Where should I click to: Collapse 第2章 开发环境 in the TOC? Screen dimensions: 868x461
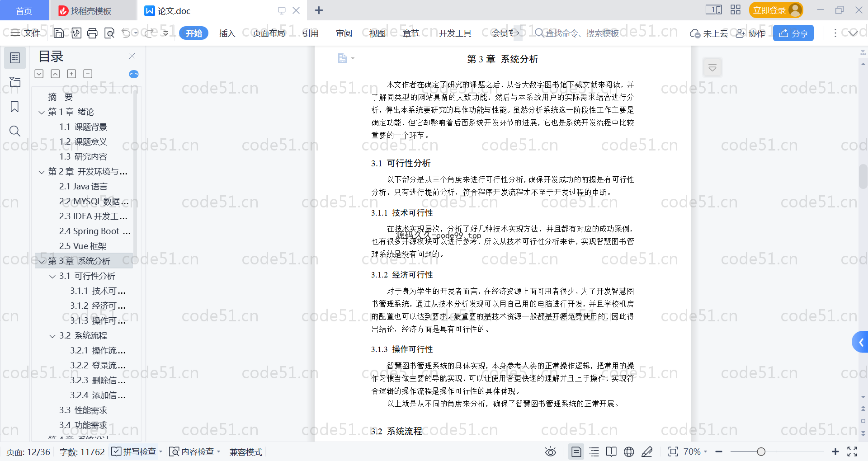pos(42,172)
